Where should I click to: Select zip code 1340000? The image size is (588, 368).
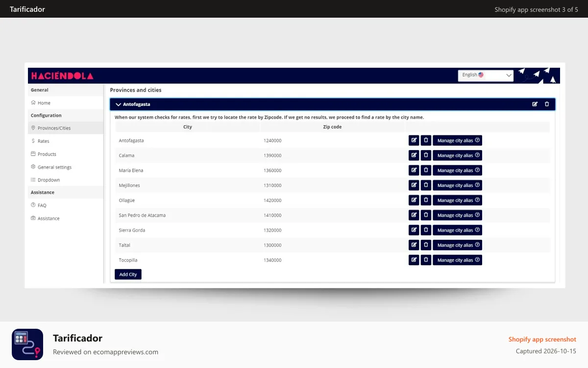pyautogui.click(x=272, y=261)
